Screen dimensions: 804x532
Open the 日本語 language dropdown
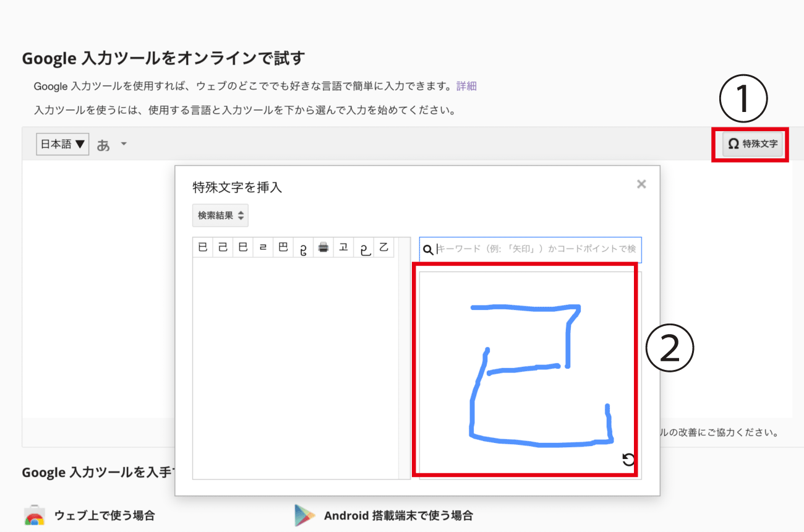(63, 144)
